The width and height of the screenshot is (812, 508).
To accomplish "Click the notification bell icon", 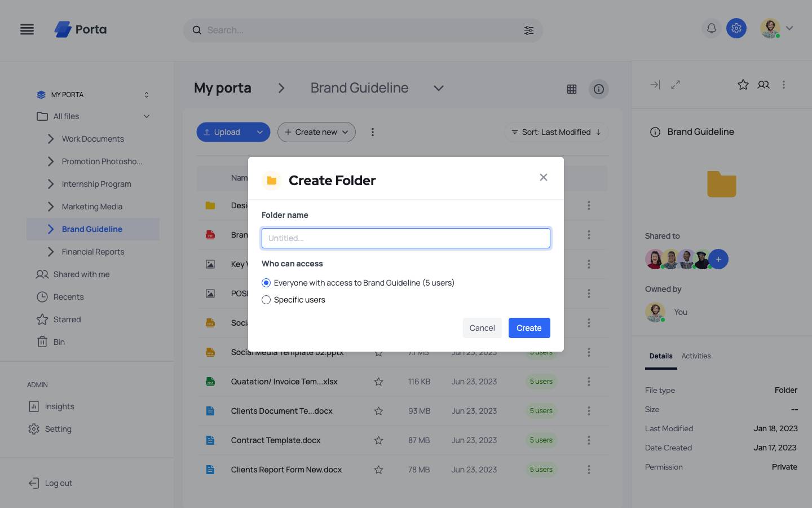I will [x=712, y=28].
